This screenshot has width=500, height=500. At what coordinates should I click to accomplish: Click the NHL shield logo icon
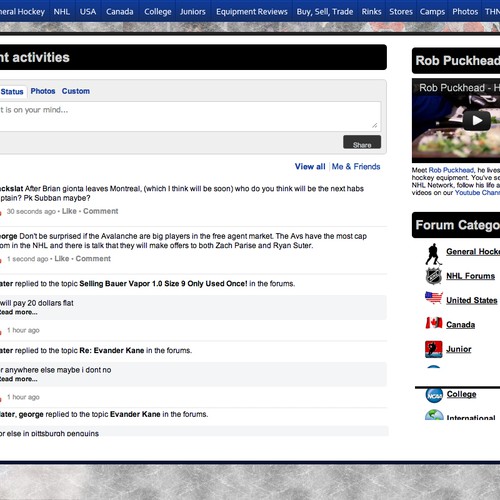tap(434, 276)
